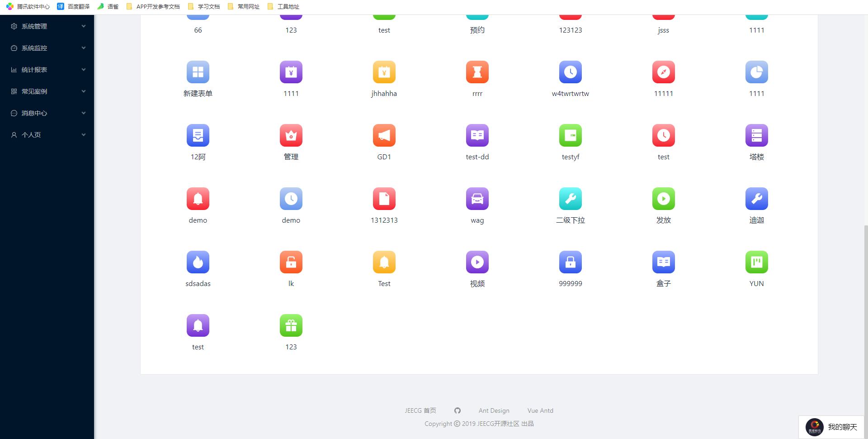
Task: Open the 12阿 document icon
Action: click(x=198, y=135)
